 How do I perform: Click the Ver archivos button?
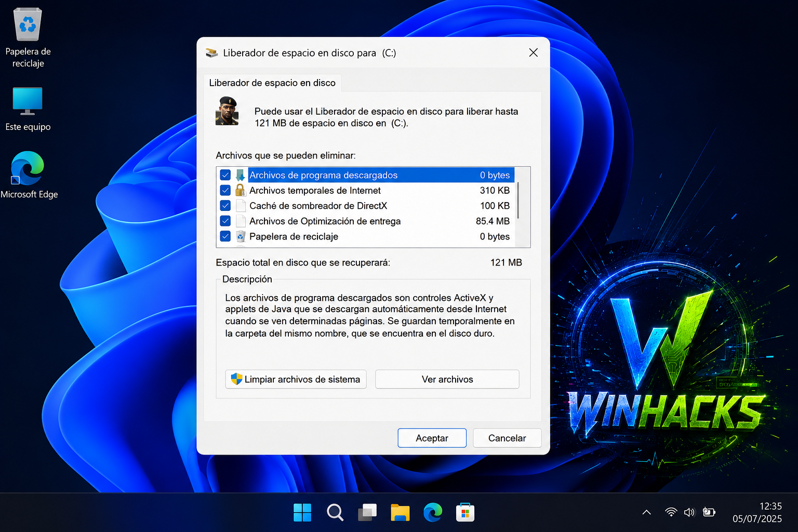coord(447,379)
